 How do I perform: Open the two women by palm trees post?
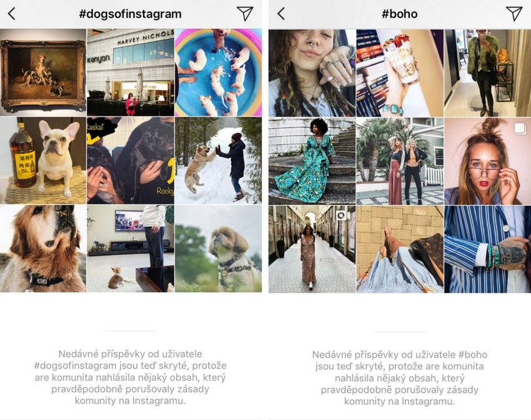(400, 161)
